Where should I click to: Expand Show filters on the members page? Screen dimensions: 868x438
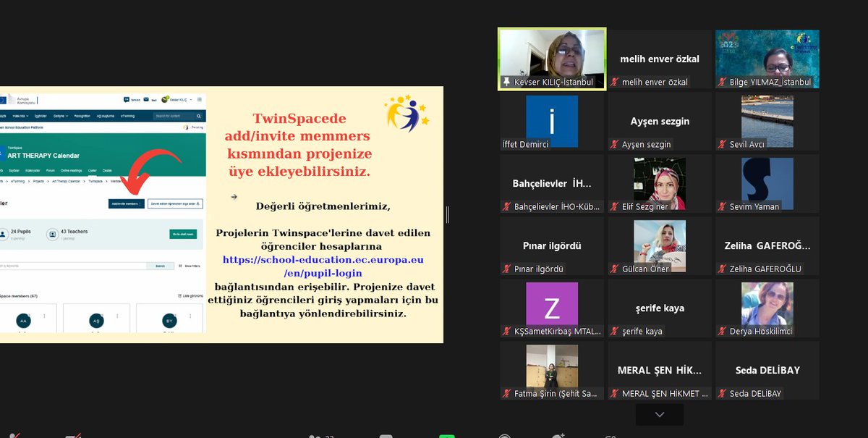(x=190, y=266)
